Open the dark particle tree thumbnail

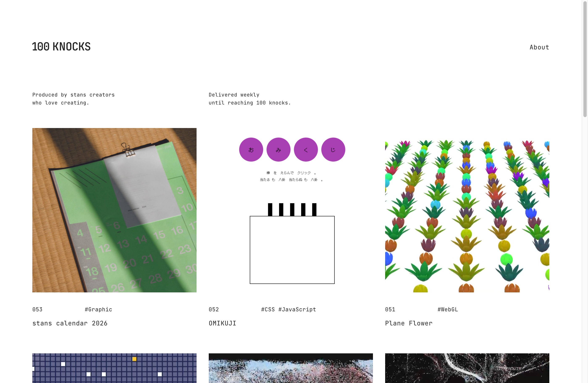467,368
